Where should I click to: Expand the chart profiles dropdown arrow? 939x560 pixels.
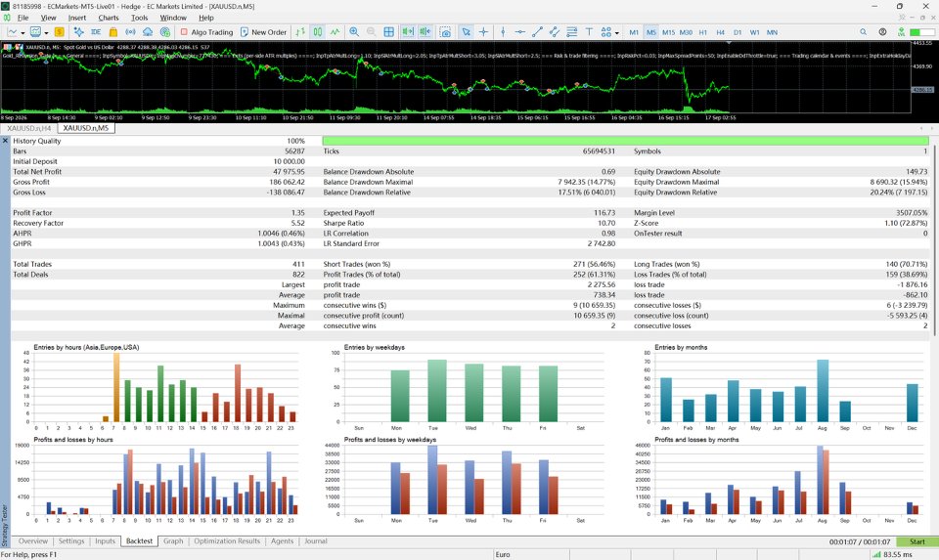click(46, 33)
